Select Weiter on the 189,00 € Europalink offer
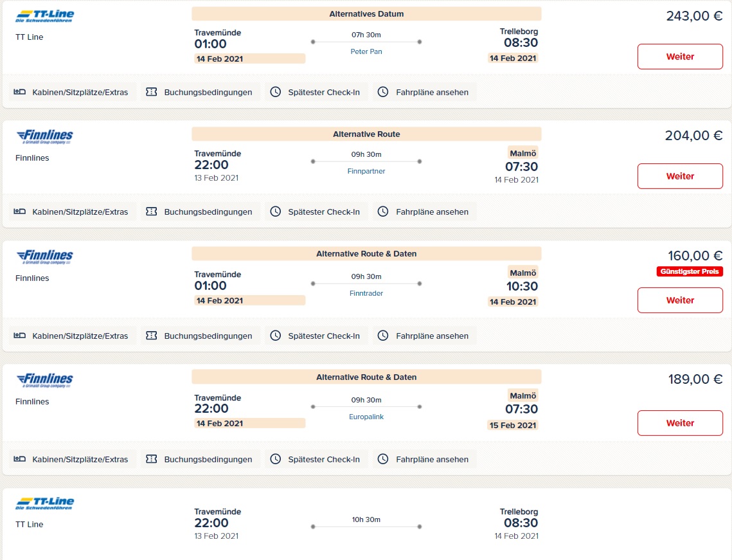Viewport: 732px width, 560px height. tap(680, 423)
